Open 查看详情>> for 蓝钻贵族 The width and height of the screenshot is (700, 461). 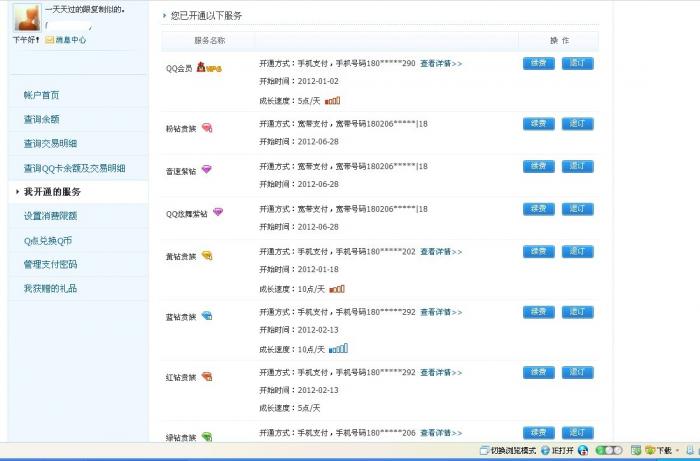click(441, 312)
